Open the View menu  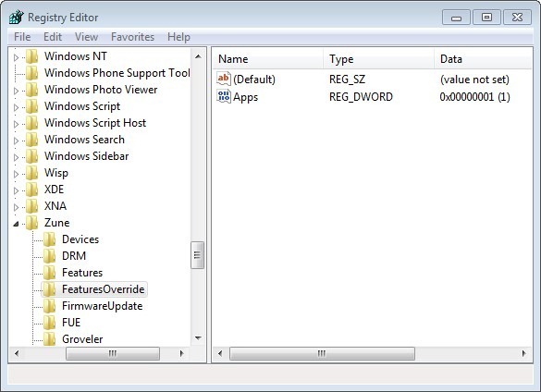[x=86, y=37]
